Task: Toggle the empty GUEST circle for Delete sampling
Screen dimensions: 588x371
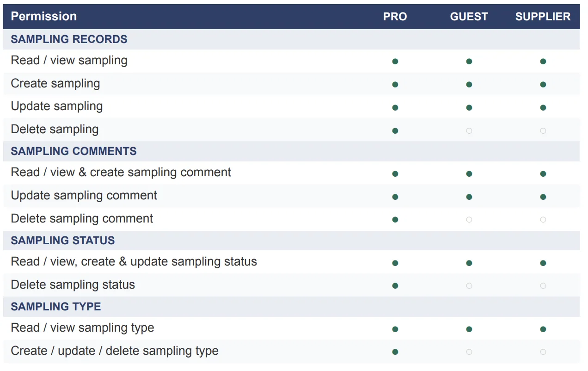Action: point(469,130)
